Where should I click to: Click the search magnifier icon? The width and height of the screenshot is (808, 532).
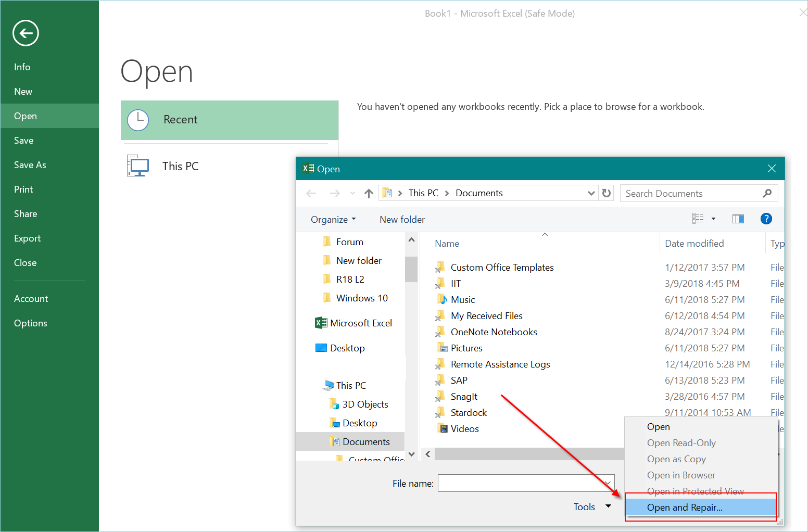pyautogui.click(x=767, y=193)
